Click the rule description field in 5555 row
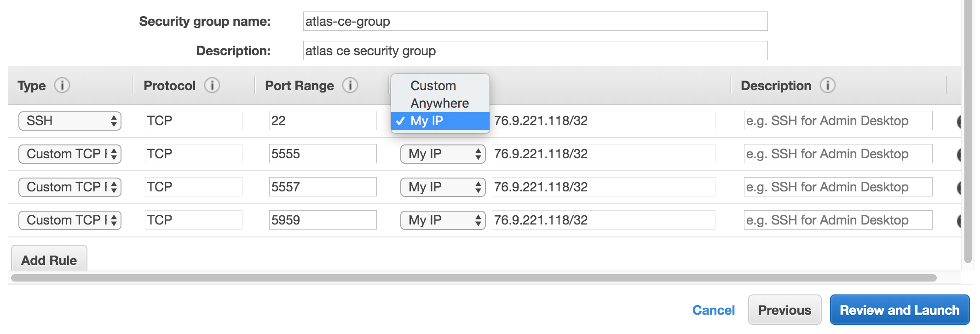980x334 pixels. (838, 154)
